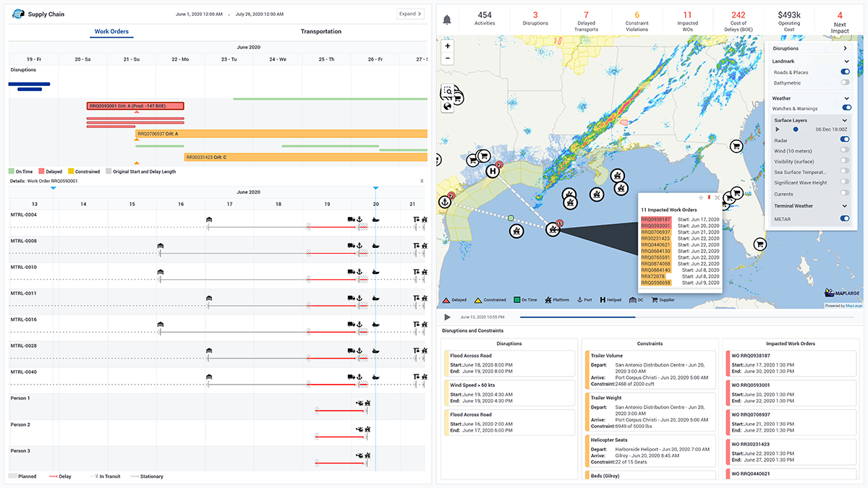Screen dimensions: 868x488
Task: Switch to the Transportation tab
Action: [x=320, y=31]
